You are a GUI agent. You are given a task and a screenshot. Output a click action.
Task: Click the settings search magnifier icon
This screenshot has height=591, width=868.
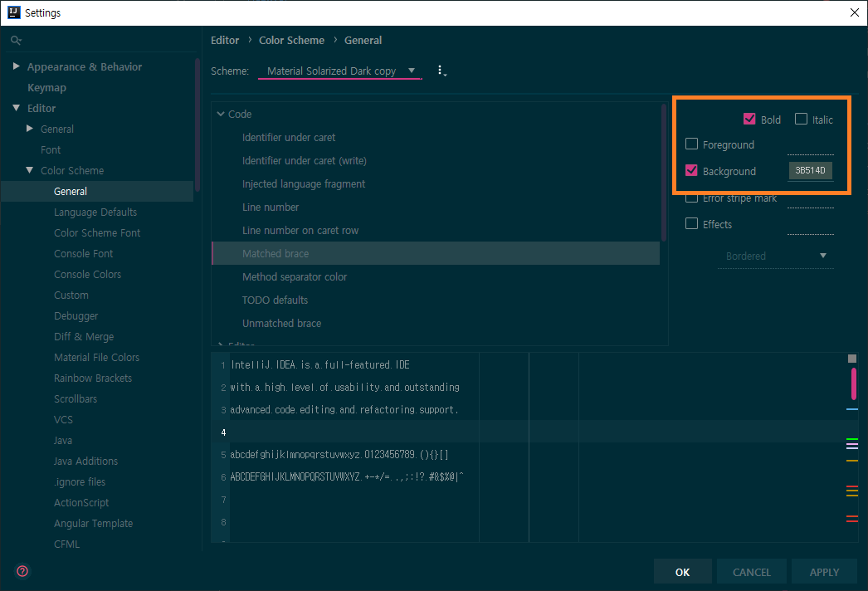(16, 41)
